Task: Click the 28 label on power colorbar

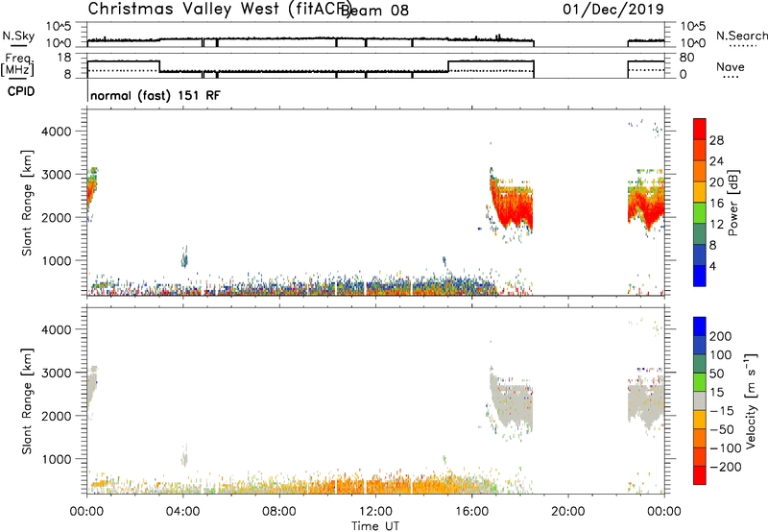Action: tap(716, 140)
